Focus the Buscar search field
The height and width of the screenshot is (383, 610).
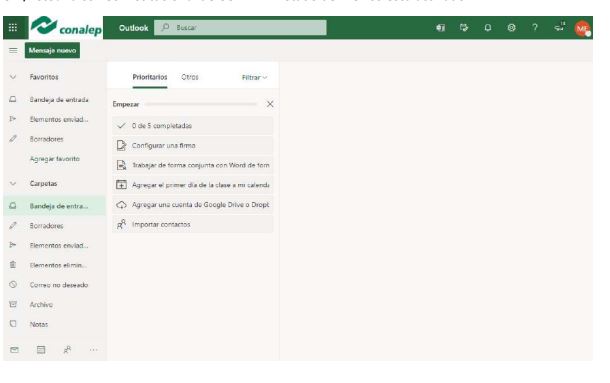point(240,28)
